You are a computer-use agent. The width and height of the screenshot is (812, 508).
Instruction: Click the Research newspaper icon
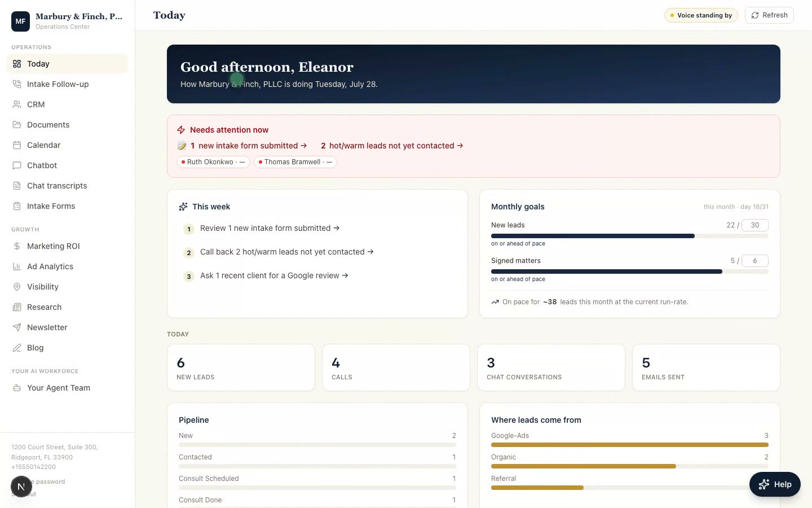click(17, 307)
